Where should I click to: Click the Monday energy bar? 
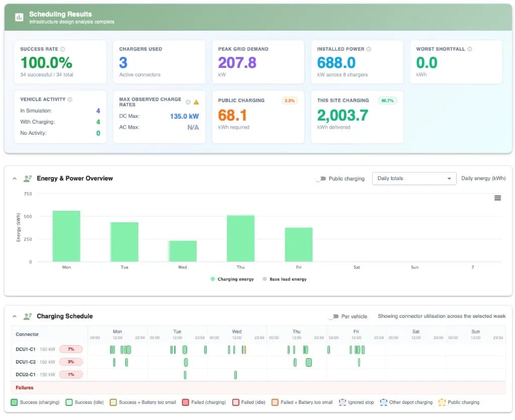(x=66, y=236)
